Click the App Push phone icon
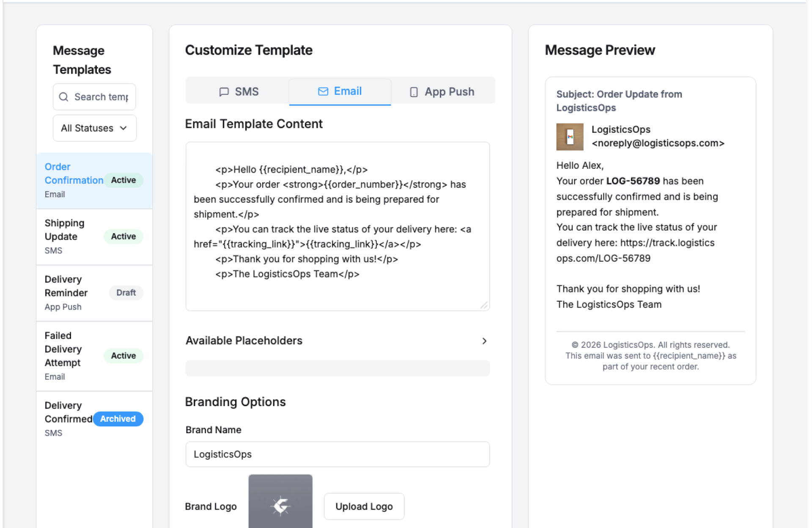 (414, 92)
